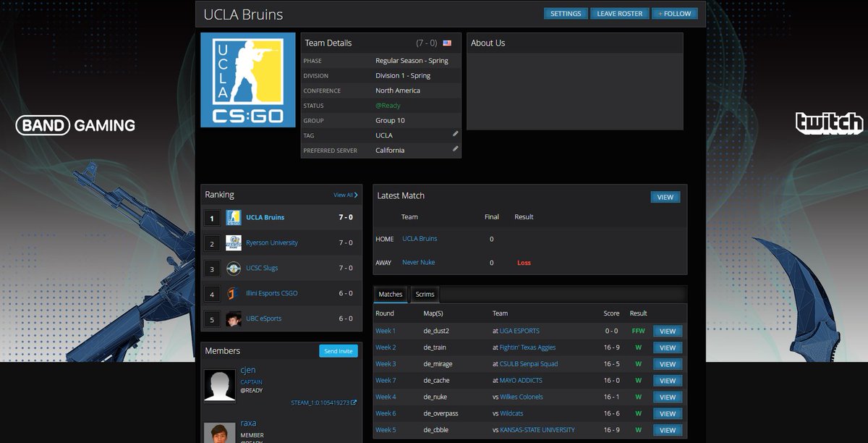Screen dimensions: 868x443
Task: Open KANSAS-STATE UNIVERSITY team link
Action: 537,430
